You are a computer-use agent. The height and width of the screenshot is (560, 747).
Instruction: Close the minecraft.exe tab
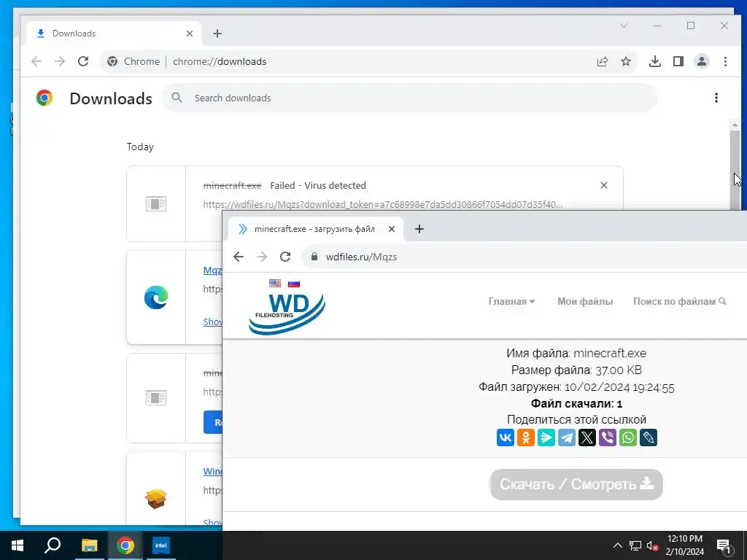tap(392, 229)
